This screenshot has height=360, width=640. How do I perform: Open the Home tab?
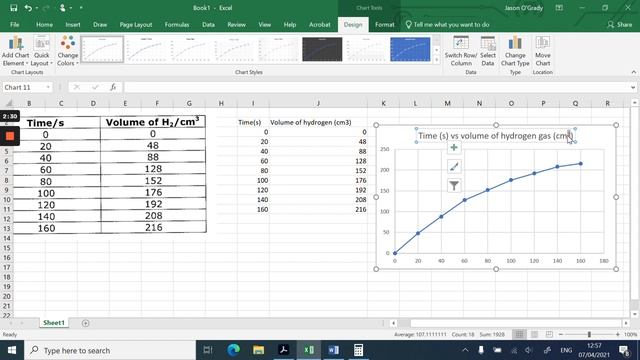[44, 24]
